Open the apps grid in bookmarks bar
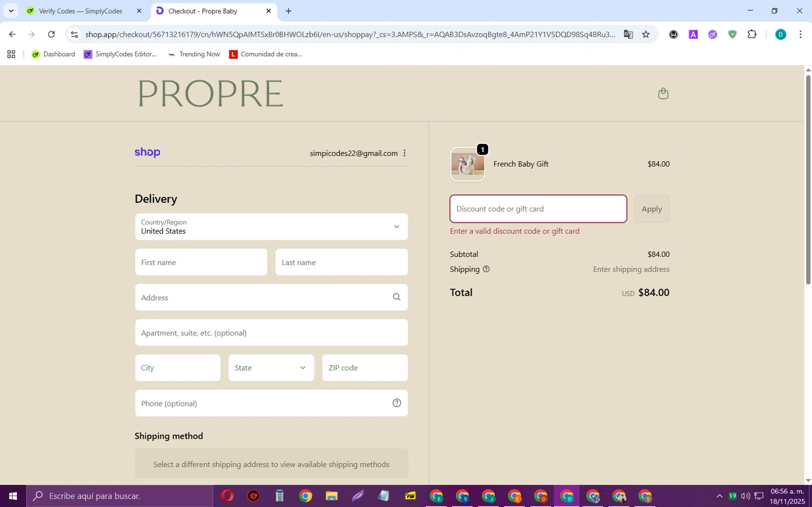Screen dimensions: 812x507 11,54
